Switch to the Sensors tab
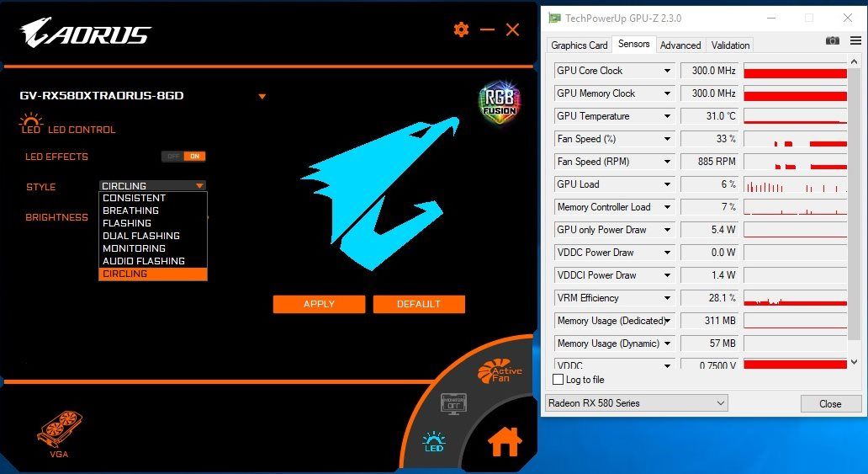The width and height of the screenshot is (868, 474). click(x=634, y=44)
